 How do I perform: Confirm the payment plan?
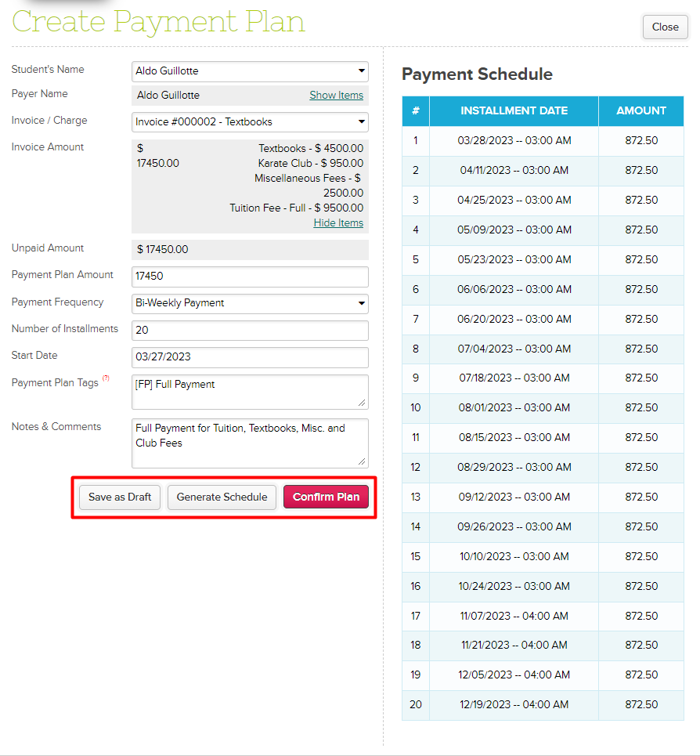(326, 497)
